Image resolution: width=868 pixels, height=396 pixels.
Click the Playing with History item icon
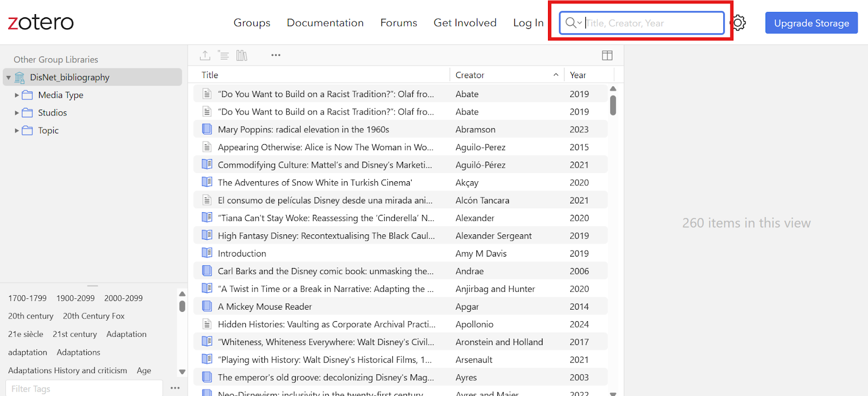point(207,359)
